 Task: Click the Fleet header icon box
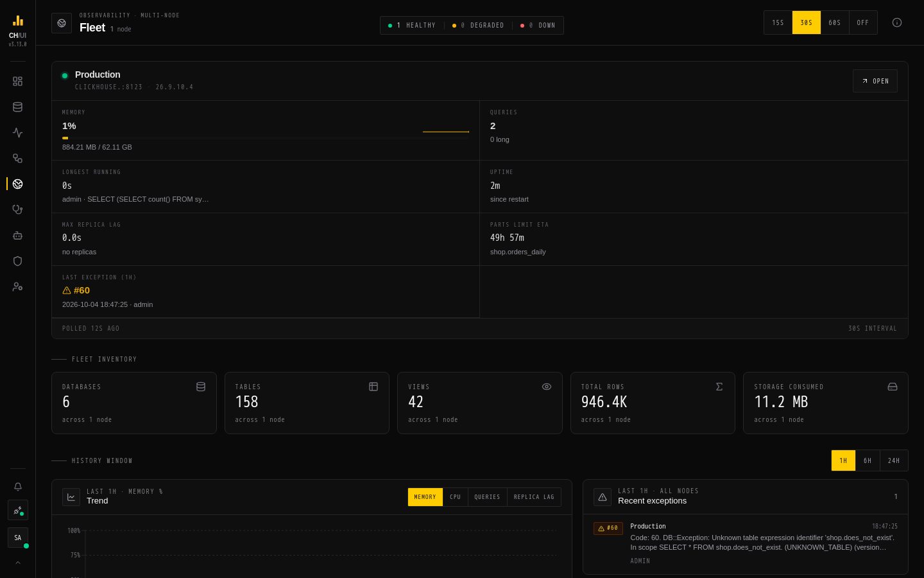click(62, 23)
